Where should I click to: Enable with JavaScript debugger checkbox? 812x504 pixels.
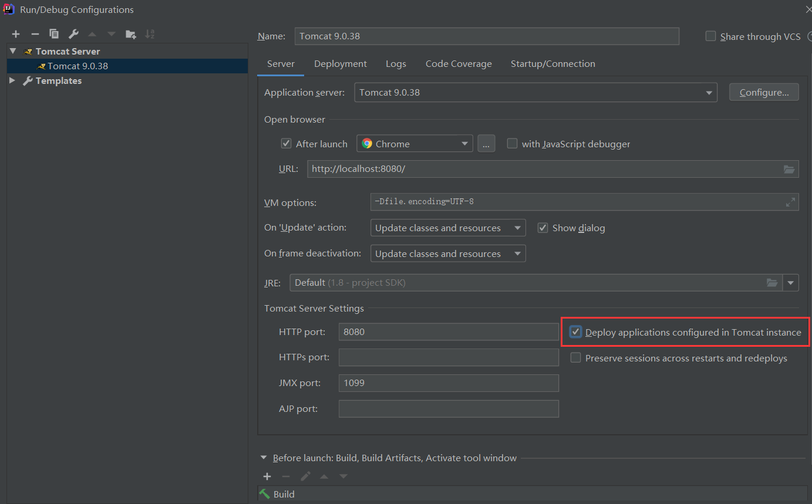pyautogui.click(x=512, y=144)
